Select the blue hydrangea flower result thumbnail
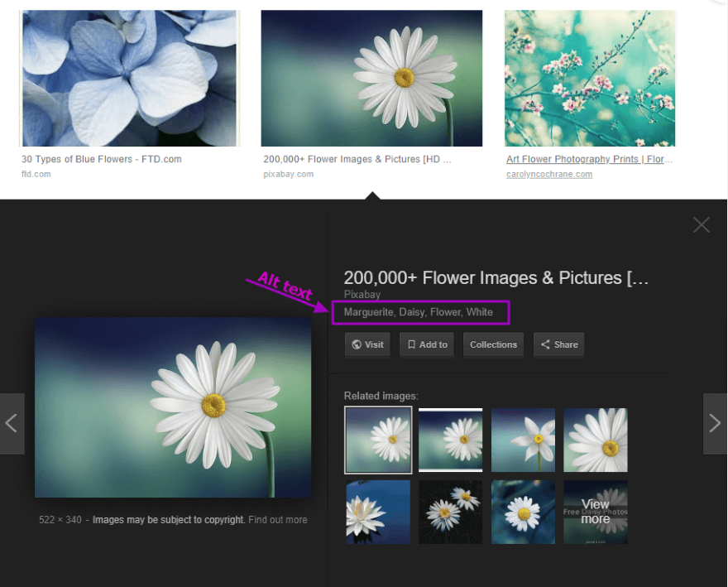The image size is (728, 587). click(129, 79)
